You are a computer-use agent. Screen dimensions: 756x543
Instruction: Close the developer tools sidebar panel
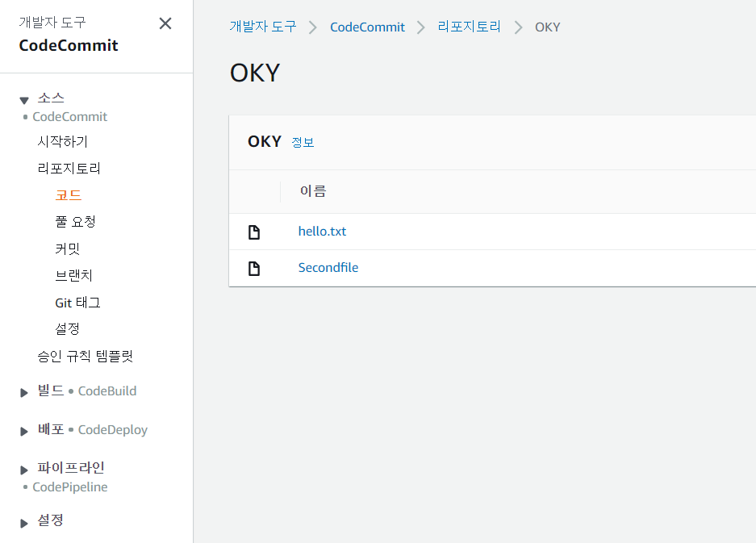tap(165, 23)
